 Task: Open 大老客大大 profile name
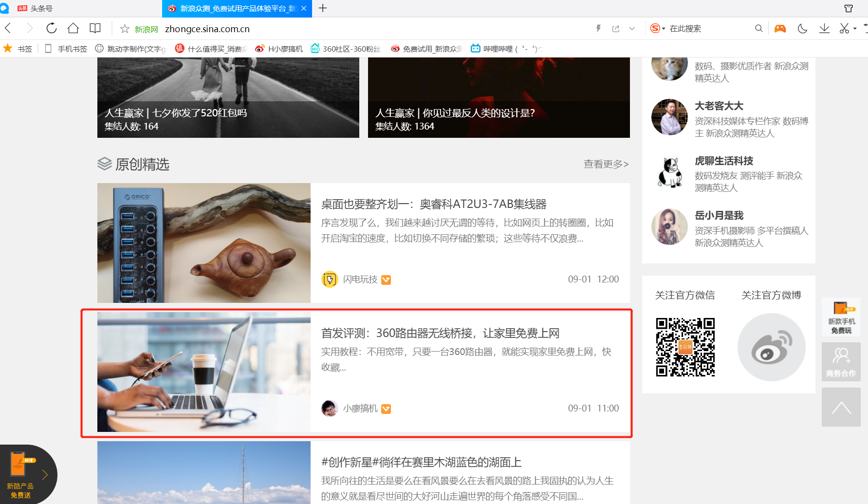pos(719,106)
